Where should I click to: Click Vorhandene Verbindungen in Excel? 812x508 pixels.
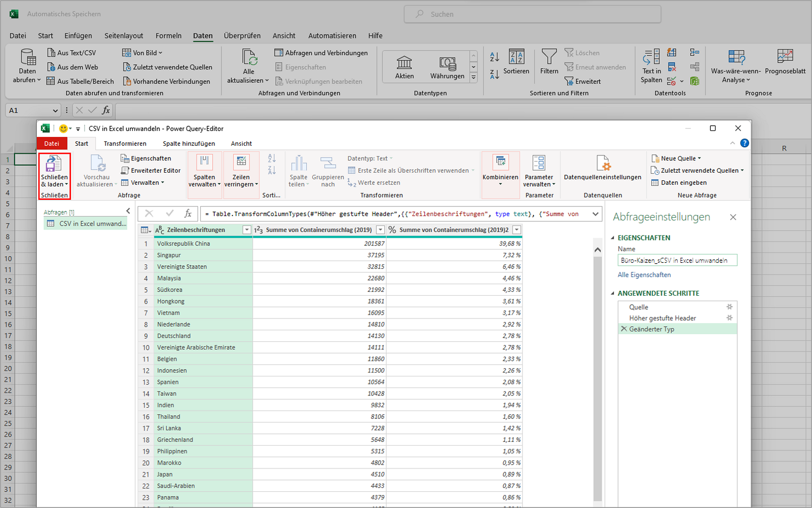tap(166, 81)
